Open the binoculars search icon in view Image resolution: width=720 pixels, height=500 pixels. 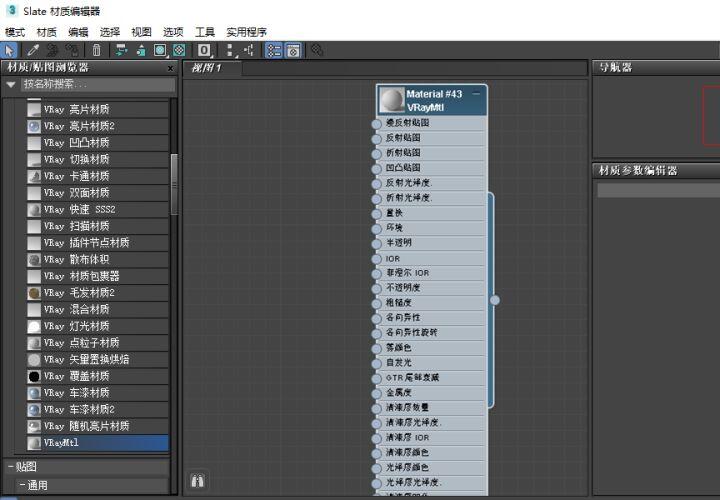click(x=197, y=481)
